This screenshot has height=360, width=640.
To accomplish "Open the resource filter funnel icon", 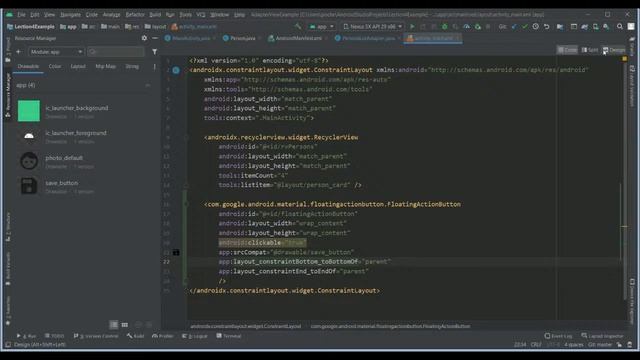I will click(x=154, y=52).
